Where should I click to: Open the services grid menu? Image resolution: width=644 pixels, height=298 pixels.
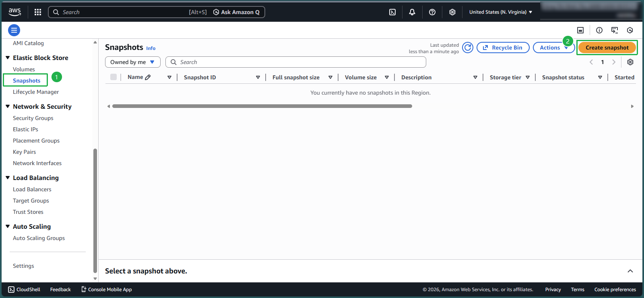coord(38,12)
